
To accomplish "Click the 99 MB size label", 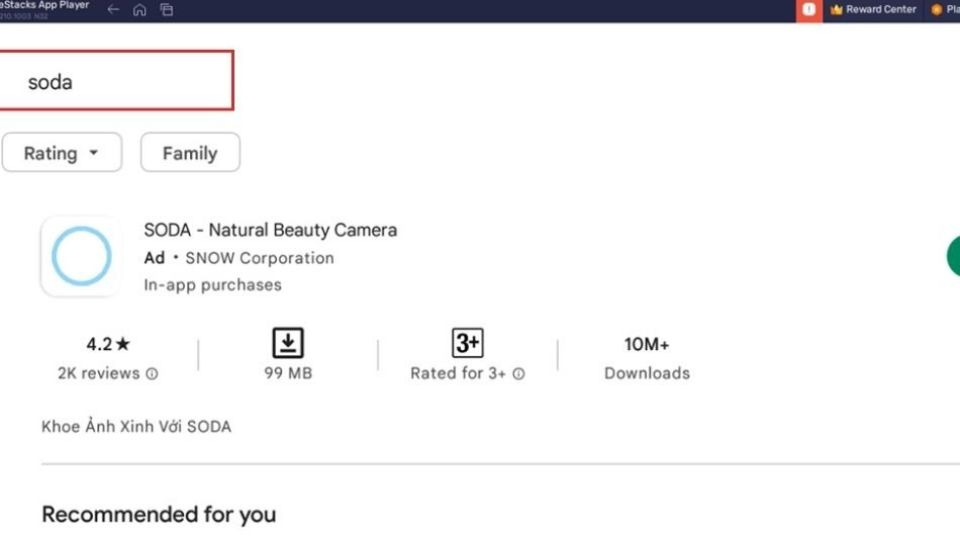I will click(288, 373).
